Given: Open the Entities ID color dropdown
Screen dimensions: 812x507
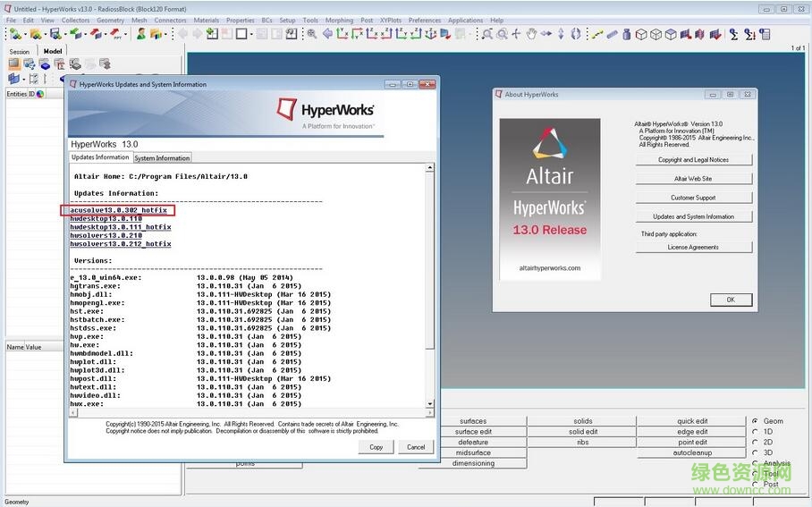Looking at the screenshot, I should tap(41, 94).
